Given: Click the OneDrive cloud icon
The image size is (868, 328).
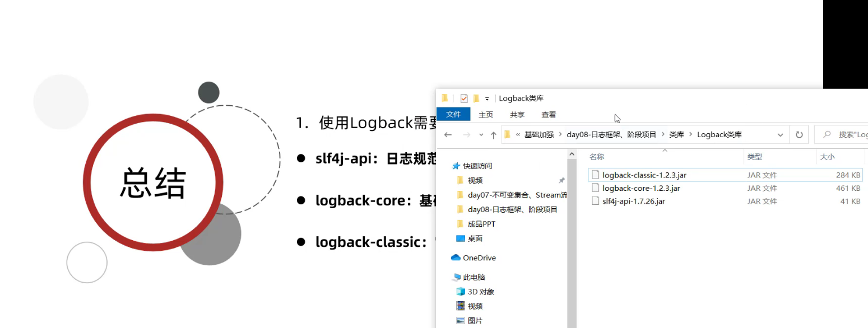Looking at the screenshot, I should click(456, 257).
